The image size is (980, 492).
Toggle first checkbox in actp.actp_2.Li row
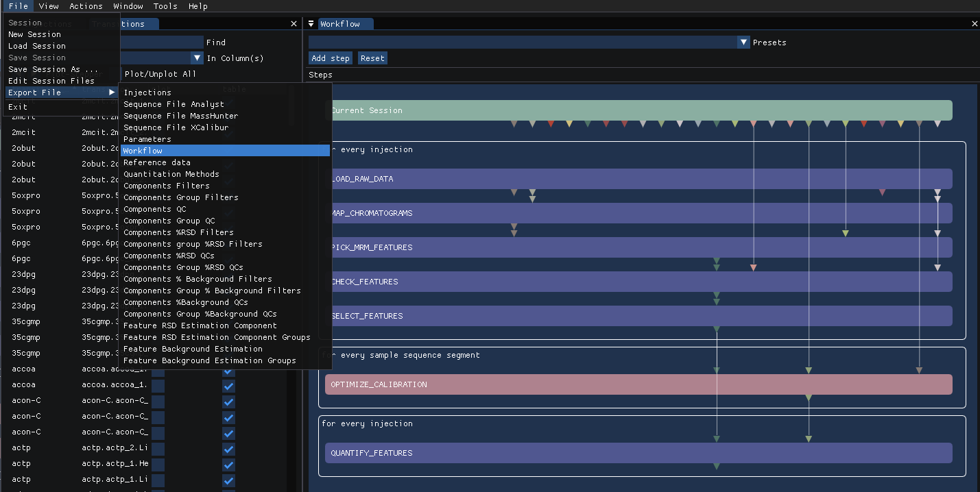click(158, 448)
